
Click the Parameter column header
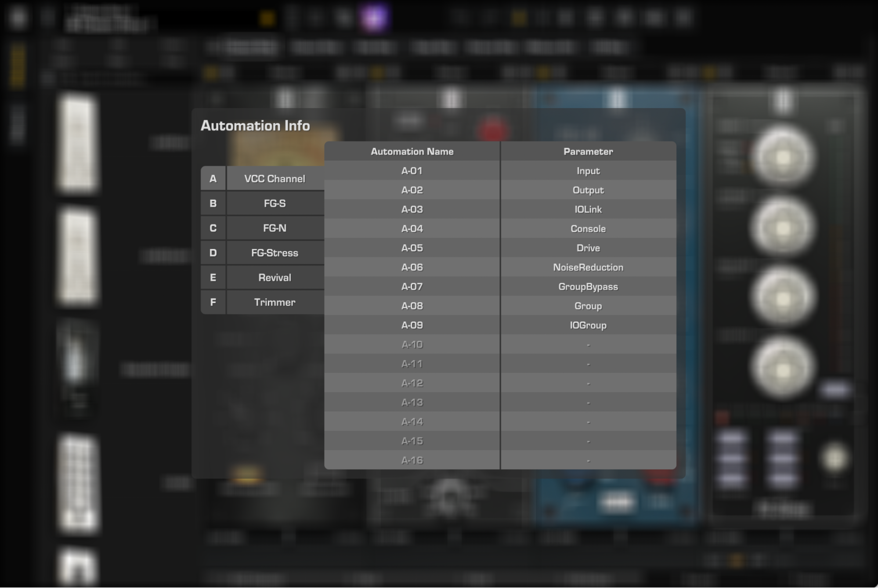point(588,152)
